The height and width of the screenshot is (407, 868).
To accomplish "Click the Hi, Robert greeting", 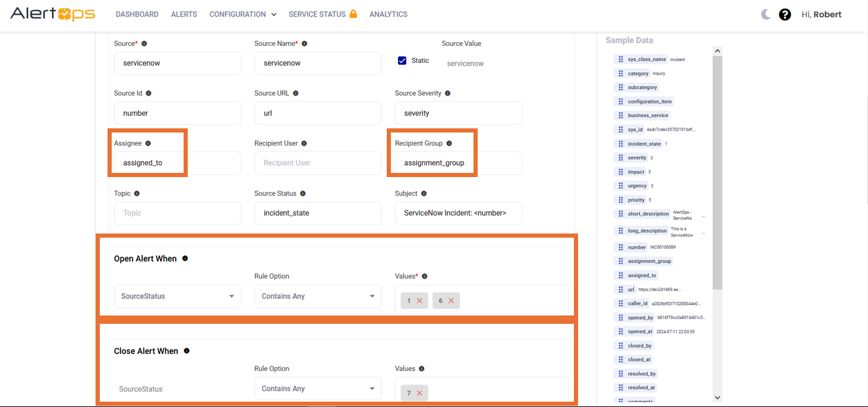I will 821,14.
